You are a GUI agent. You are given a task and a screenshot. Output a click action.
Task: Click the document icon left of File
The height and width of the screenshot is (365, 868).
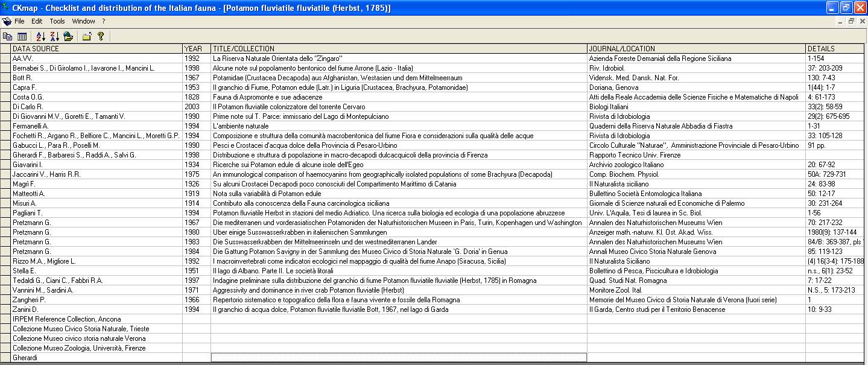tap(7, 21)
